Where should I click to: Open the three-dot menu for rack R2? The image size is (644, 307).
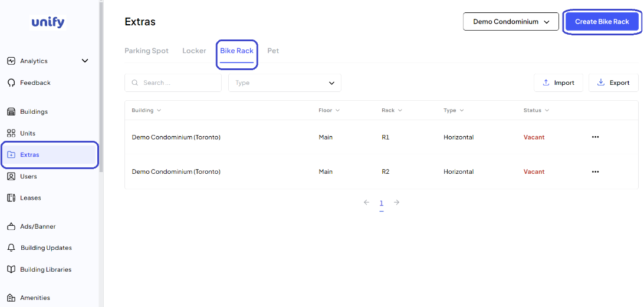[595, 171]
